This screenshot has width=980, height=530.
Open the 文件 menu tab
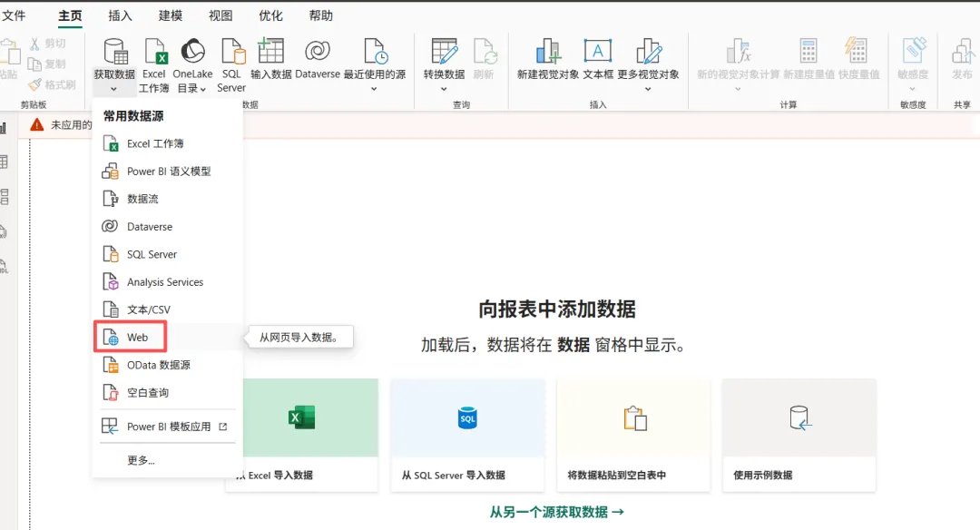(13, 15)
